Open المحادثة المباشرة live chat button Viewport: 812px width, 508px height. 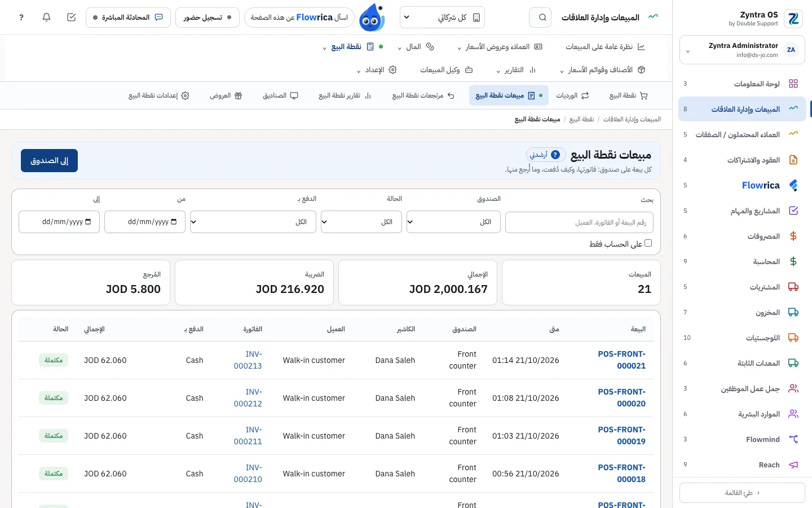click(128, 17)
